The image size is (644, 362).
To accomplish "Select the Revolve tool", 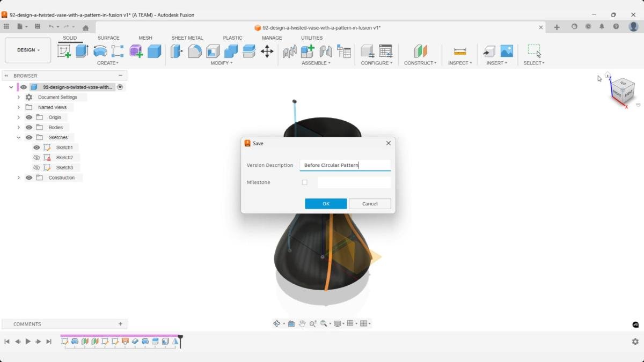I will 100,51.
